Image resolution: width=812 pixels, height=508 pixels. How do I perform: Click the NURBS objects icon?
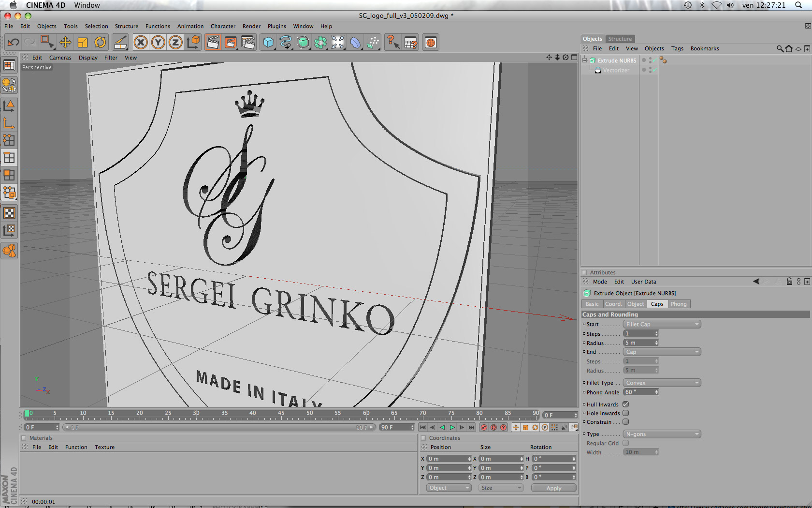tap(303, 43)
